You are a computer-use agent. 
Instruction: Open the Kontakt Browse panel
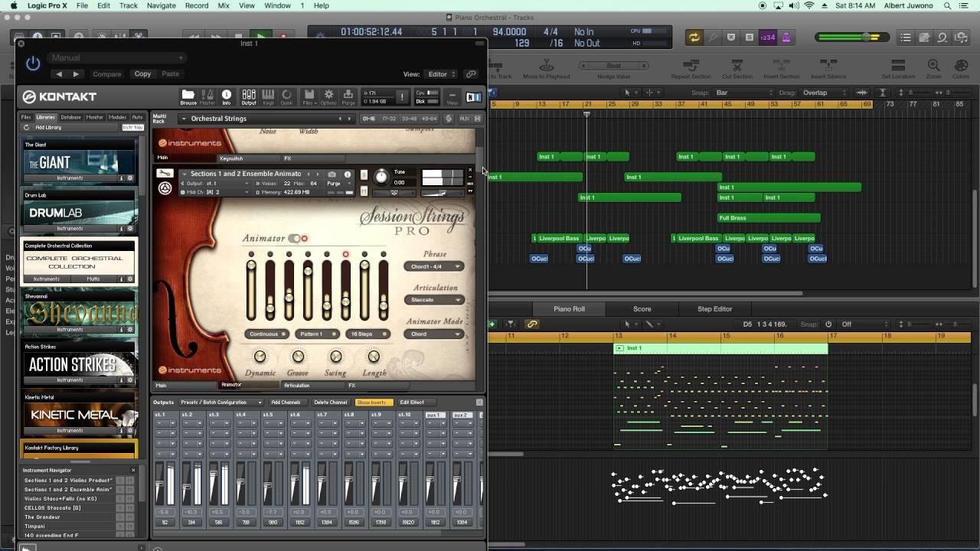(188, 96)
